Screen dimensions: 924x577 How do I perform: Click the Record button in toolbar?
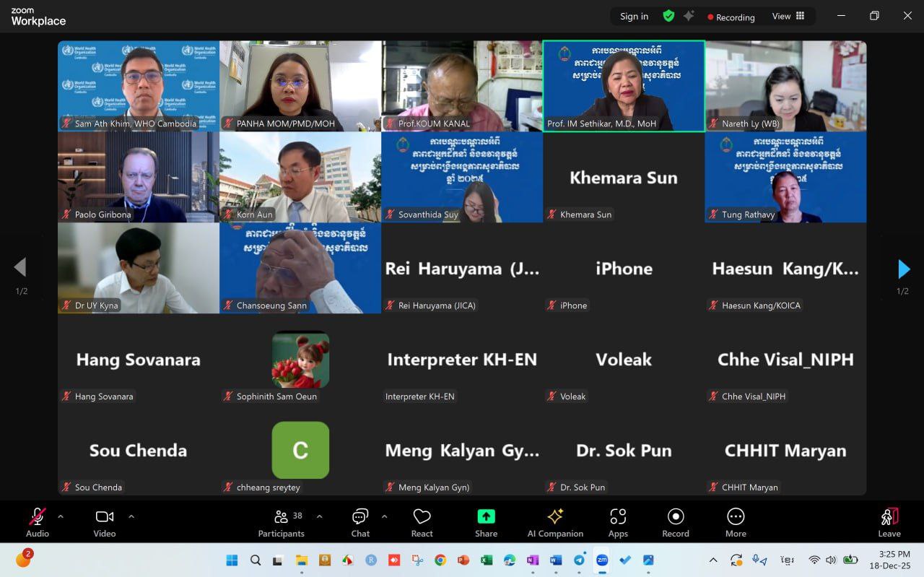pyautogui.click(x=676, y=523)
